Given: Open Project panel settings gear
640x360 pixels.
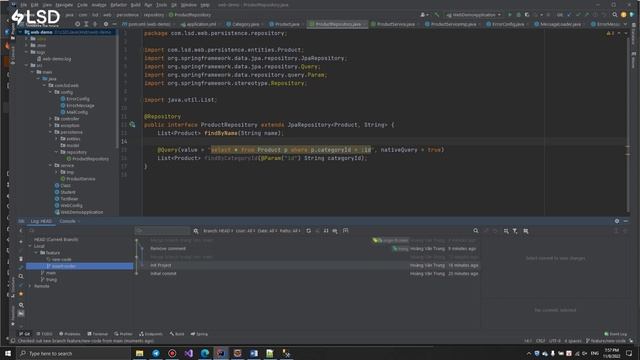Looking at the screenshot, I should [x=106, y=24].
